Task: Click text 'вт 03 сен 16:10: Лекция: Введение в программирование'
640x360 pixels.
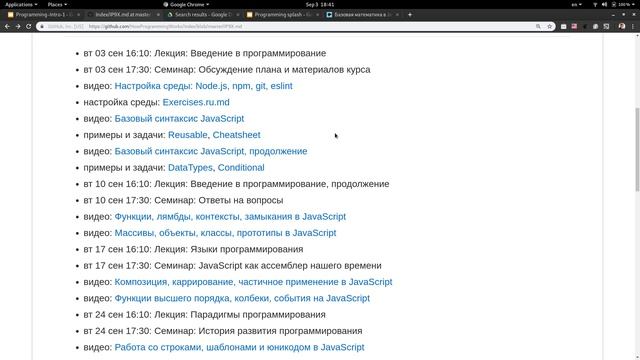Action: tap(204, 53)
